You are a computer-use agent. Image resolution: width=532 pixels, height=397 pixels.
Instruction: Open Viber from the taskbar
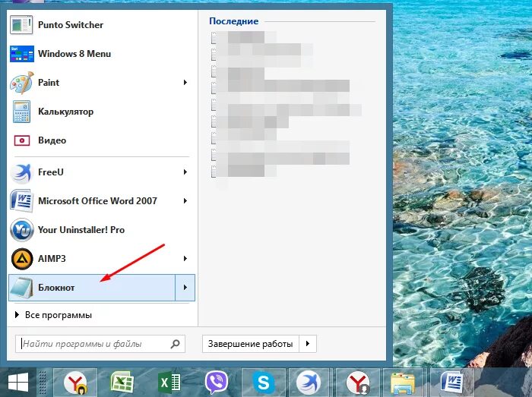coord(217,383)
